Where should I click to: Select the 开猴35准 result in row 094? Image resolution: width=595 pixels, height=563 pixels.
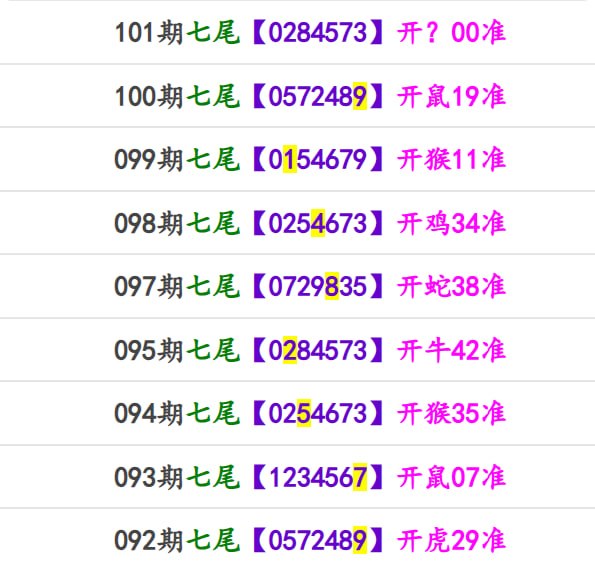coord(452,414)
